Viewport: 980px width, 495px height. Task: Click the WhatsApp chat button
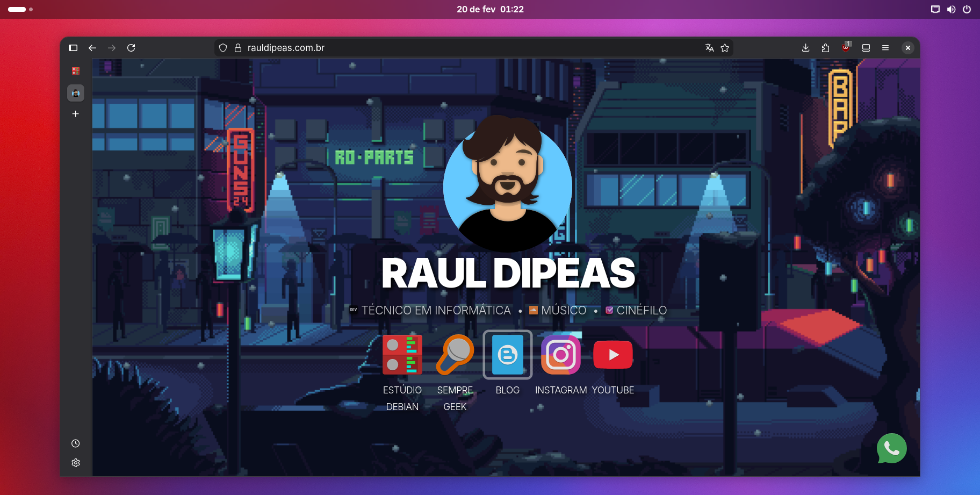[891, 448]
